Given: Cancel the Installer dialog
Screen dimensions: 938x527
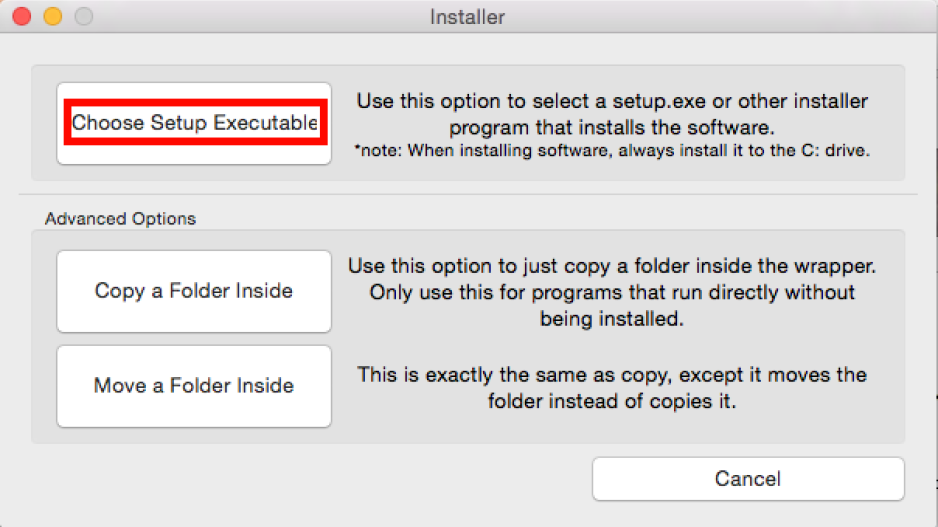Looking at the screenshot, I should (748, 479).
